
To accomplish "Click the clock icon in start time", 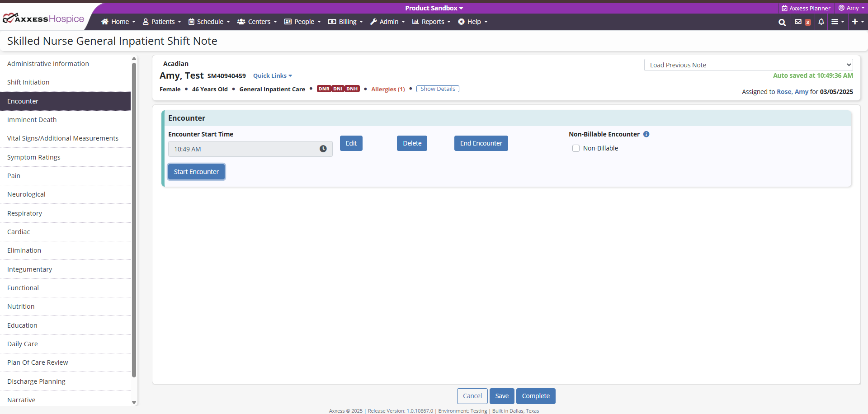I will point(323,149).
